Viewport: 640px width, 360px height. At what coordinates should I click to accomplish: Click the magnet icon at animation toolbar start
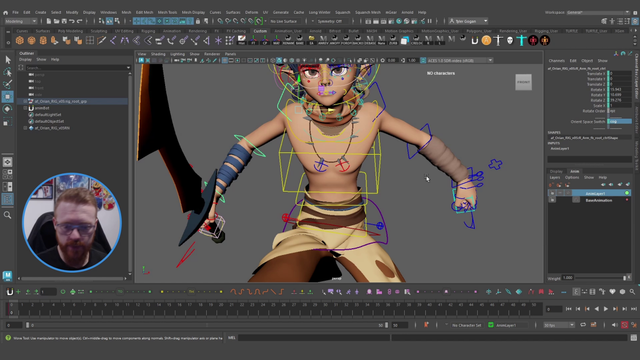(10, 291)
